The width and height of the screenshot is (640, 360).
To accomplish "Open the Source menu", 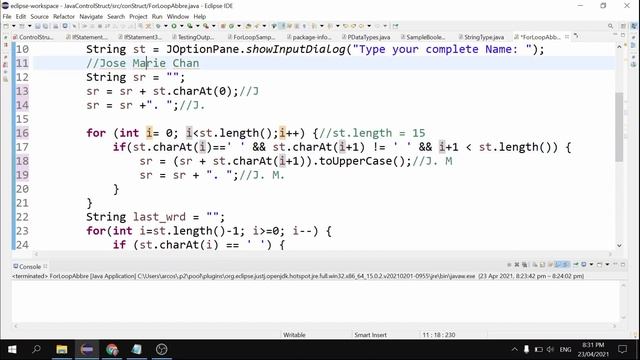I will (x=39, y=16).
